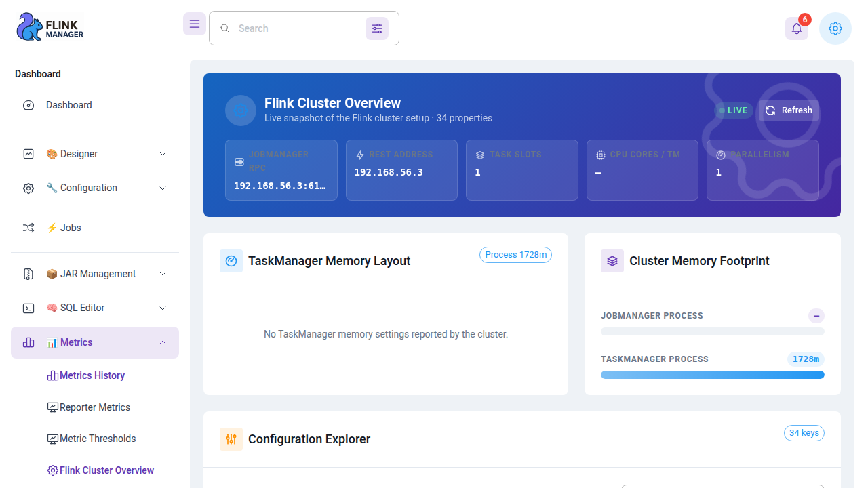Click the Flink Manager squirrel logo
Viewport: 868px width, 488px height.
pos(50,27)
